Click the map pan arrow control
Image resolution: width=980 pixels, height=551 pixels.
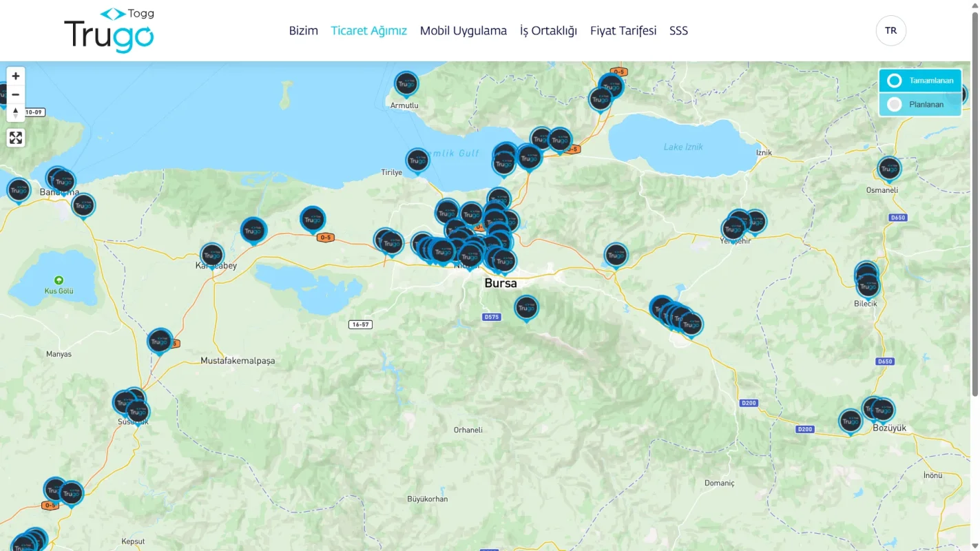15,113
